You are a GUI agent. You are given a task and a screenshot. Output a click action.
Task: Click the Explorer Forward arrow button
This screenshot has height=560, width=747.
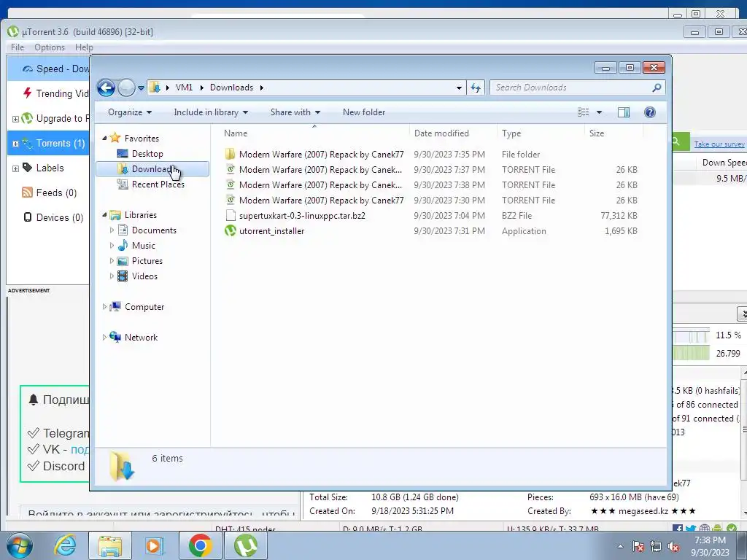click(x=126, y=87)
